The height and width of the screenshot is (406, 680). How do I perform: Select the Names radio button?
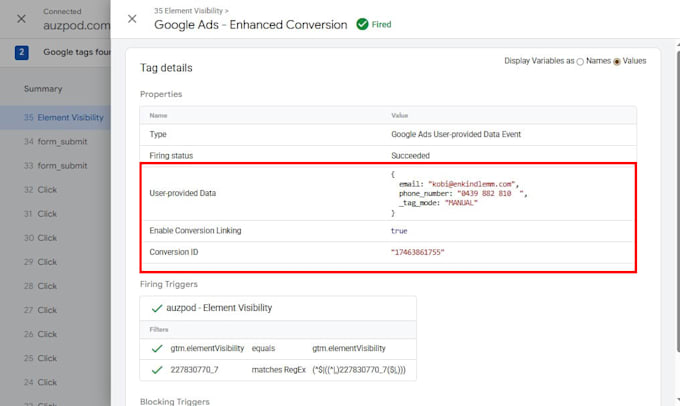point(580,62)
